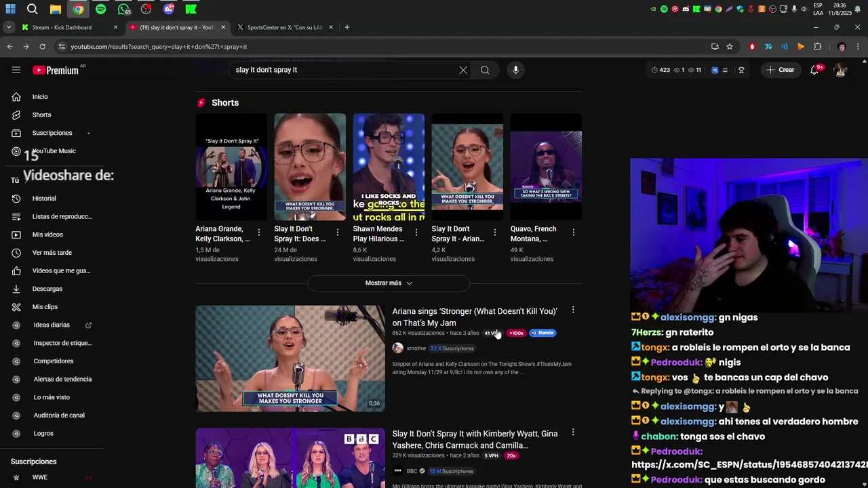Open options for Quavo, French Montana short
The width and height of the screenshot is (868, 488).
click(x=574, y=232)
